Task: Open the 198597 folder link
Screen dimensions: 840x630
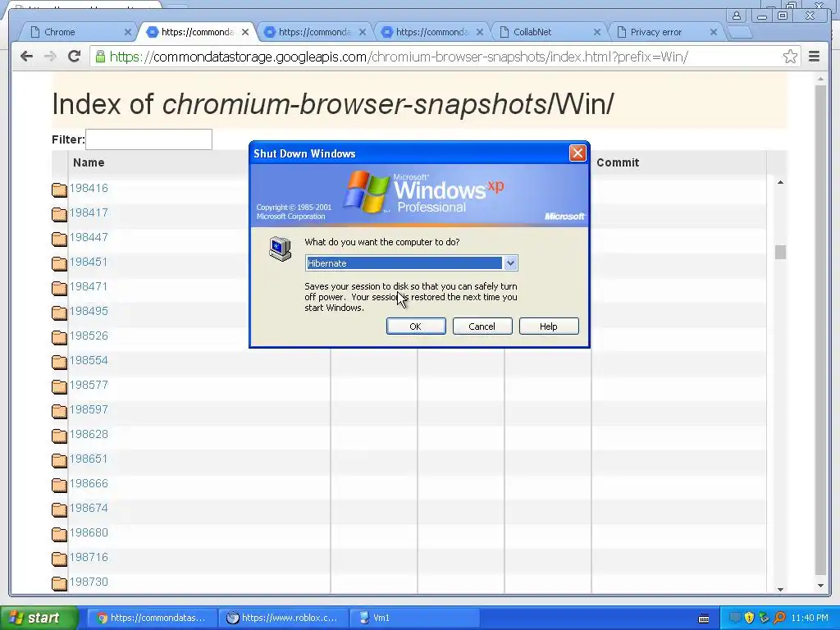Action: [89, 410]
